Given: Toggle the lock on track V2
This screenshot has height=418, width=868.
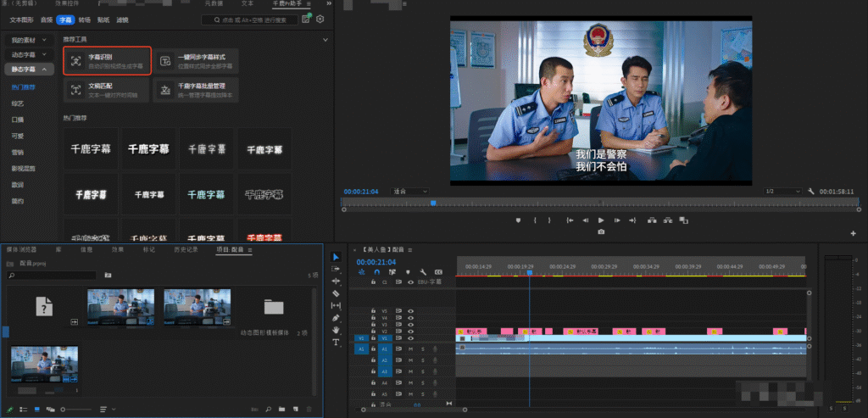Looking at the screenshot, I should pos(373,331).
